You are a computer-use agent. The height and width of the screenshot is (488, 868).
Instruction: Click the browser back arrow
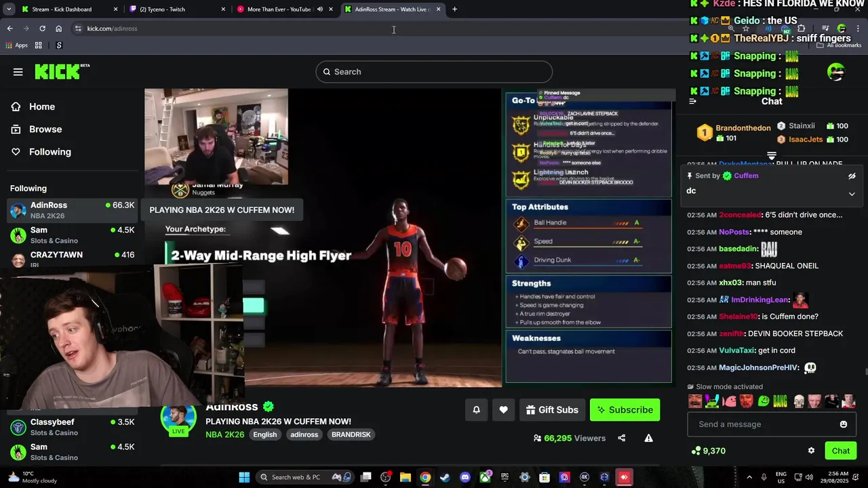pyautogui.click(x=9, y=28)
